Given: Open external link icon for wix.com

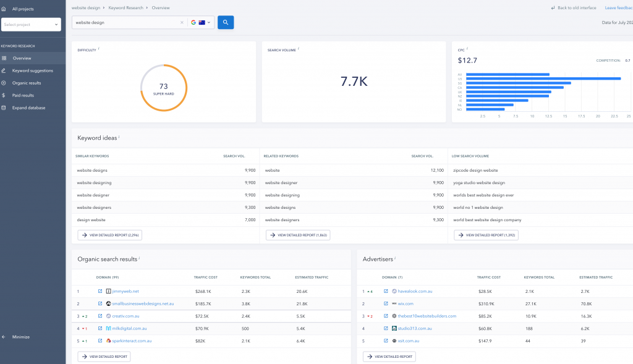Looking at the screenshot, I should tap(386, 303).
